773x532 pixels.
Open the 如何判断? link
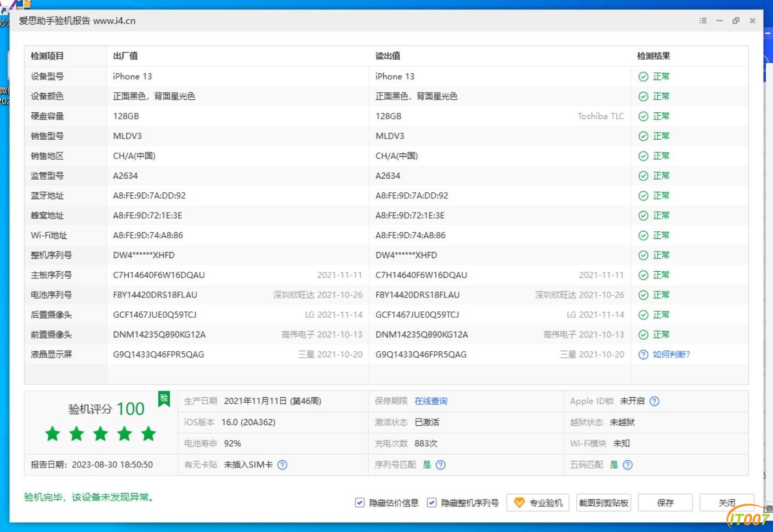671,354
